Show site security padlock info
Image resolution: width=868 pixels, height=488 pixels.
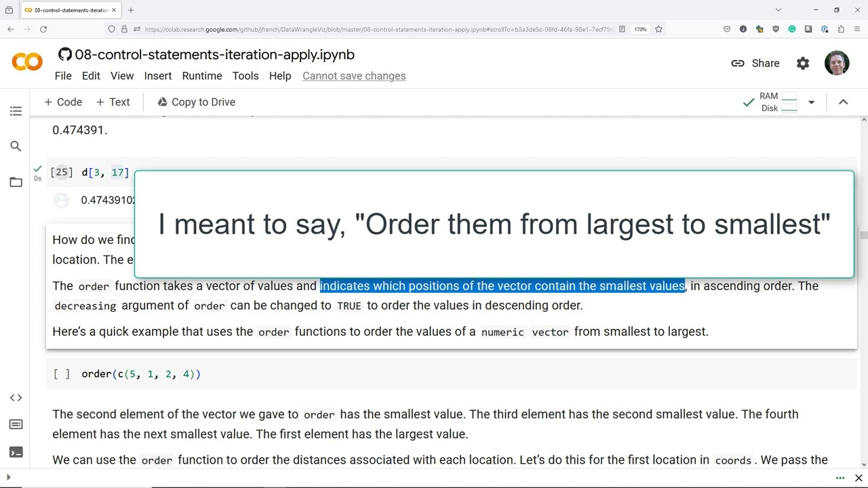124,29
